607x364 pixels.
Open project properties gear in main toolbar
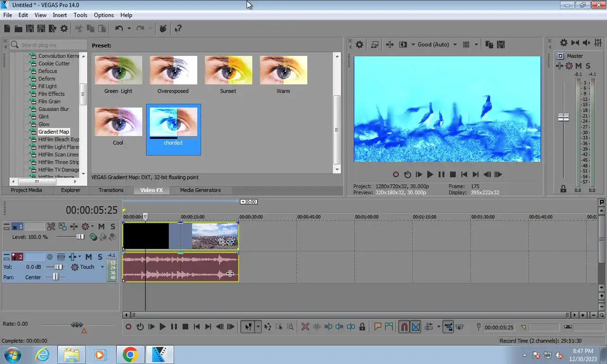(64, 28)
